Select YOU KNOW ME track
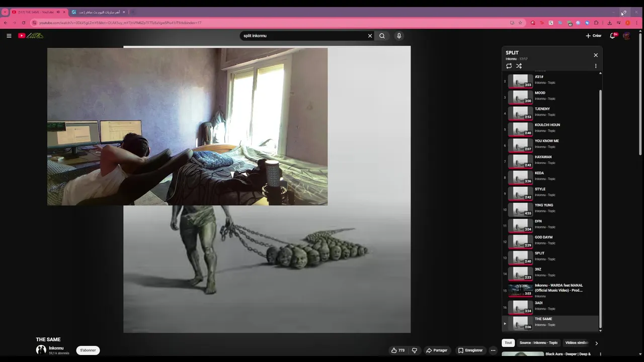 550,145
